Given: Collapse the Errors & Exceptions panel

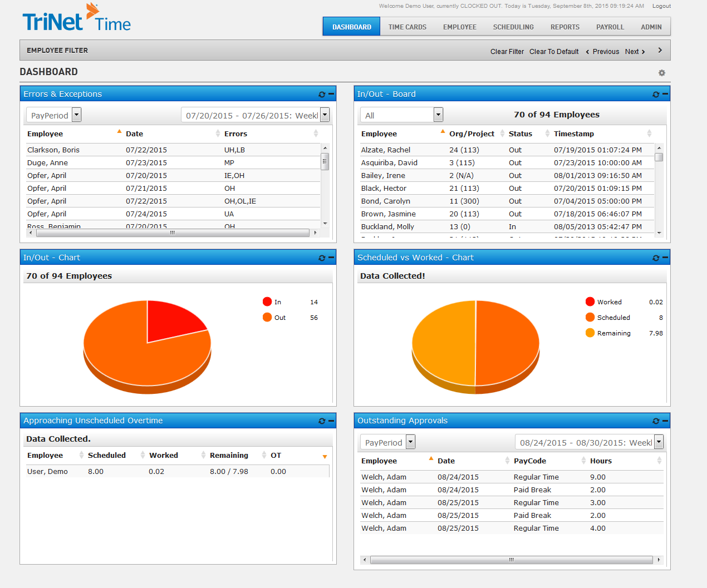Looking at the screenshot, I should pos(330,94).
